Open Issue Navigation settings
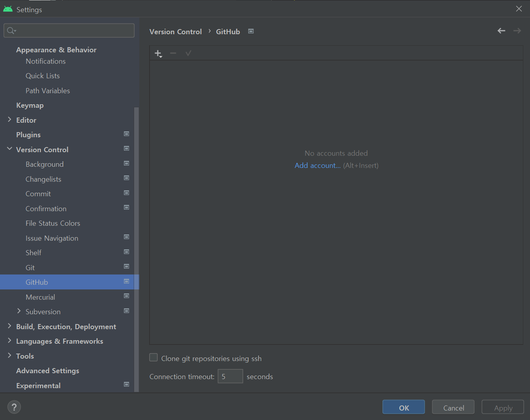 pyautogui.click(x=52, y=238)
